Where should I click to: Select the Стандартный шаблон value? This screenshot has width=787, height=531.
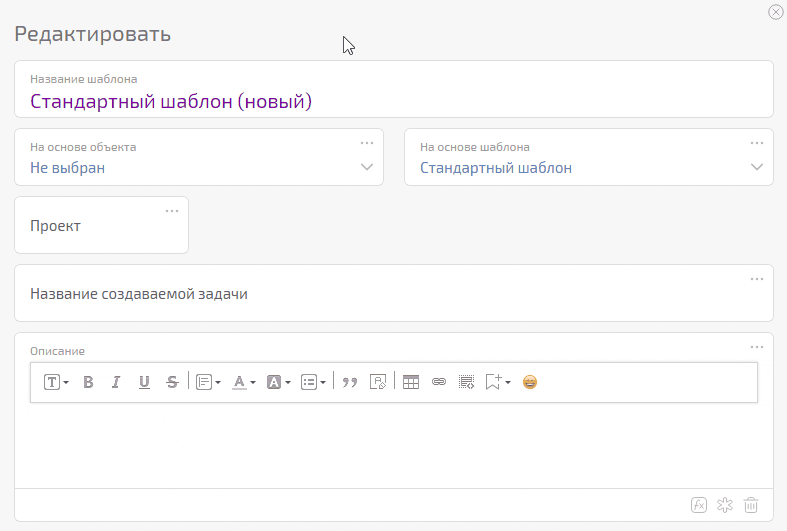click(x=496, y=168)
